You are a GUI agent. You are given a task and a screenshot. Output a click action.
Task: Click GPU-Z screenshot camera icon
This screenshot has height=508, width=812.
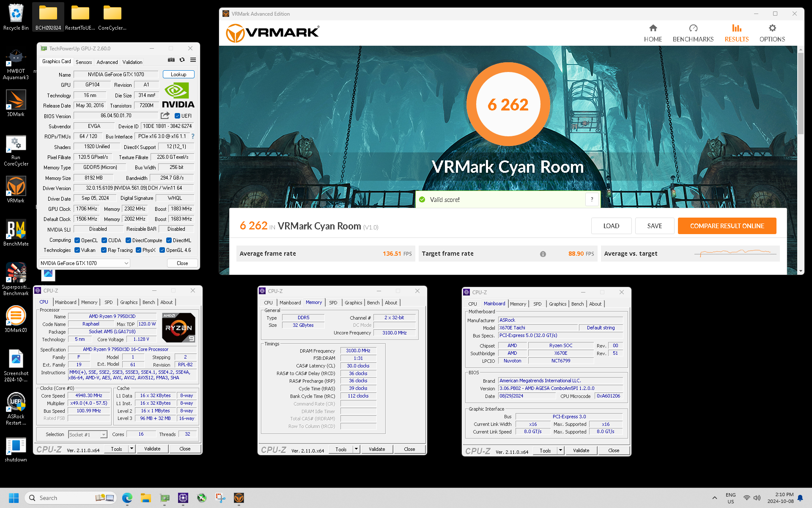[171, 60]
